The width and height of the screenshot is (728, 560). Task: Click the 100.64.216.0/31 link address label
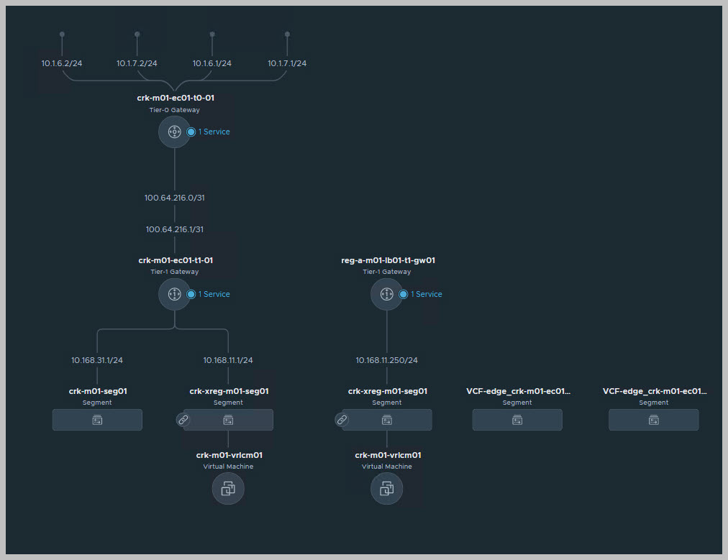[x=175, y=198]
